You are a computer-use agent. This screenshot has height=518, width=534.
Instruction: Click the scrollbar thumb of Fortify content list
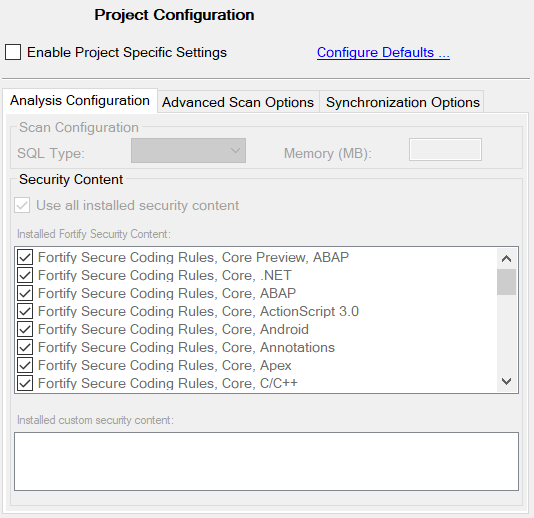[x=506, y=282]
